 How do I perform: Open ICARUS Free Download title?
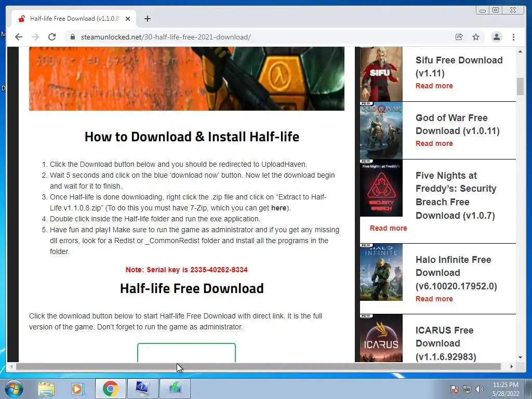click(446, 343)
